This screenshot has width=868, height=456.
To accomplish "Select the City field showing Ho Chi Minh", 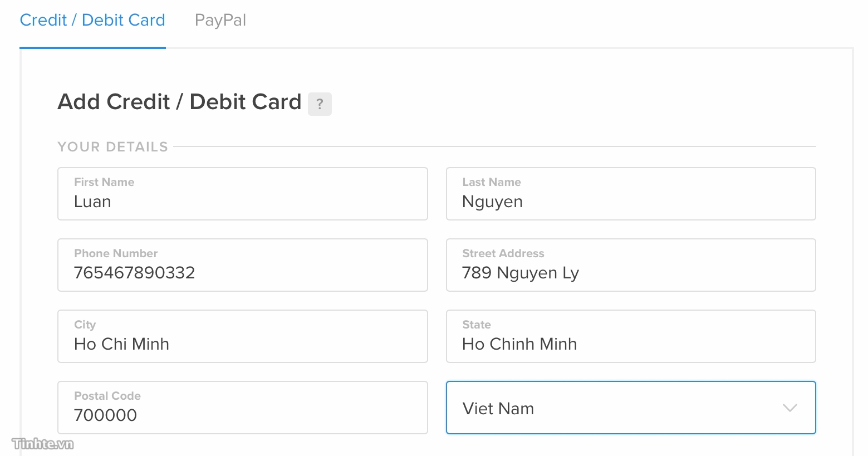I will (242, 336).
